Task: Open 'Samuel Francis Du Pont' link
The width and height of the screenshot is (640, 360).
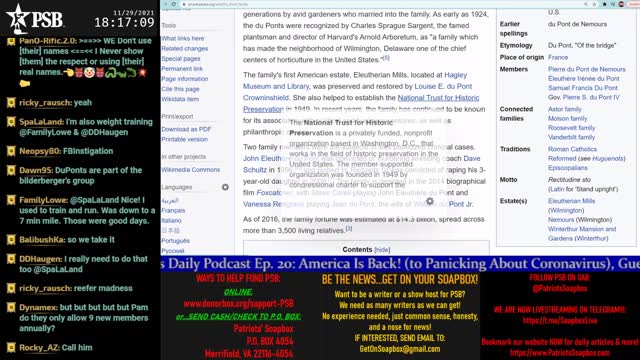Action: (583, 88)
